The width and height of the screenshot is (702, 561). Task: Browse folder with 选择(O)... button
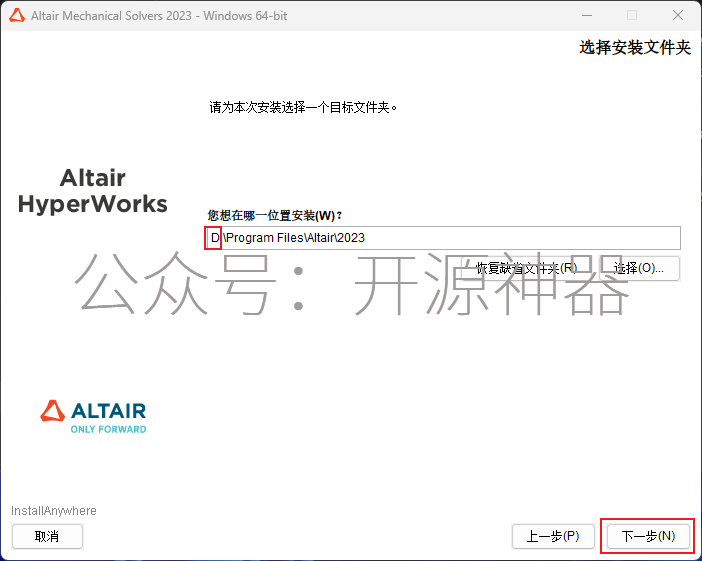pyautogui.click(x=639, y=268)
